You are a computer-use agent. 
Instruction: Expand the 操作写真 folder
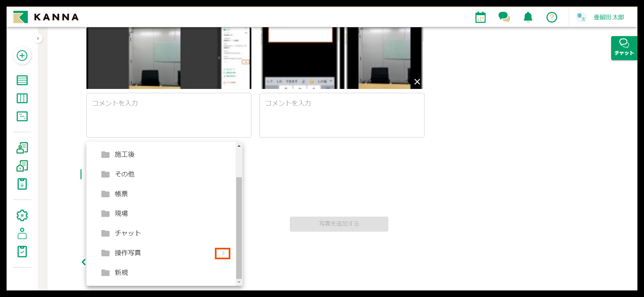(x=223, y=253)
